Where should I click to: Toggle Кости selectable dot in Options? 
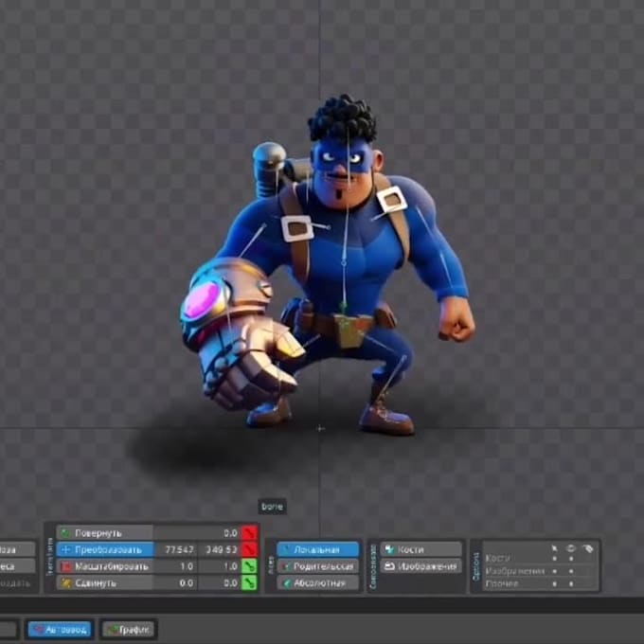coord(554,559)
